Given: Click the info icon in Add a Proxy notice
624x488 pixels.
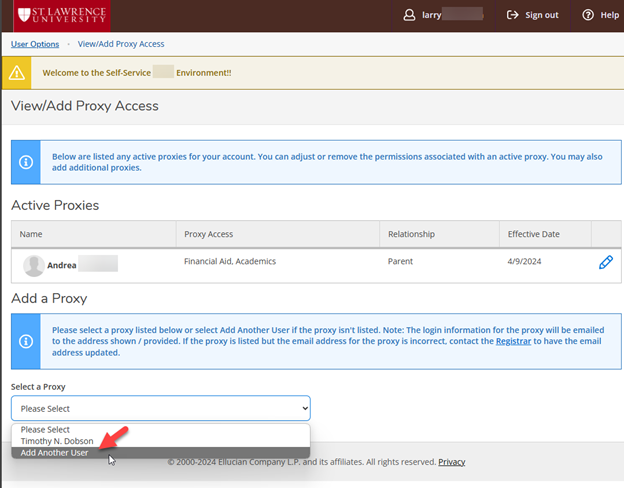Looking at the screenshot, I should (x=26, y=341).
